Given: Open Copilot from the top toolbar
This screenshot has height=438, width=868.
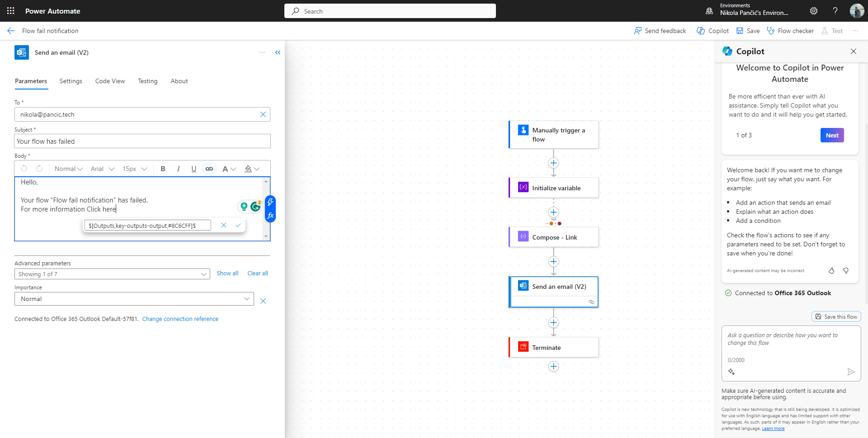Looking at the screenshot, I should coord(712,30).
